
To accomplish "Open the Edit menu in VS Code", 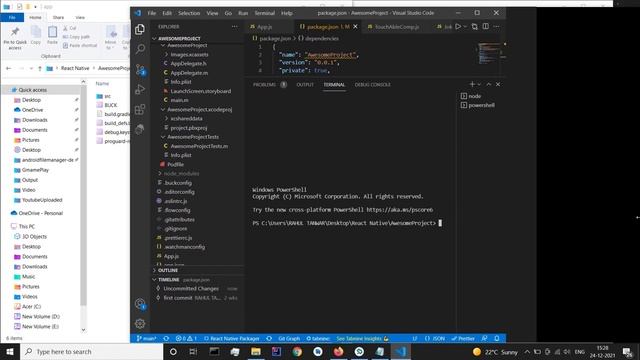I will click(x=167, y=13).
